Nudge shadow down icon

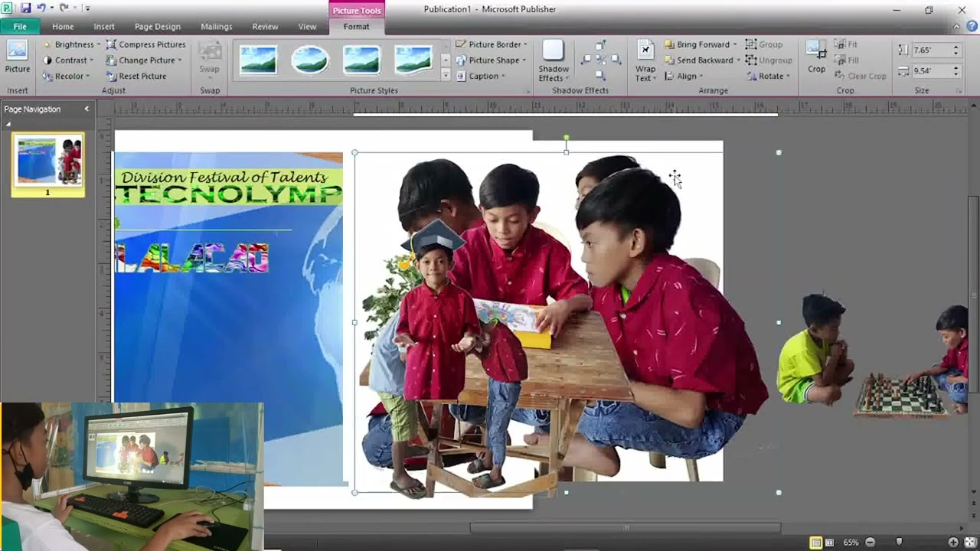600,75
